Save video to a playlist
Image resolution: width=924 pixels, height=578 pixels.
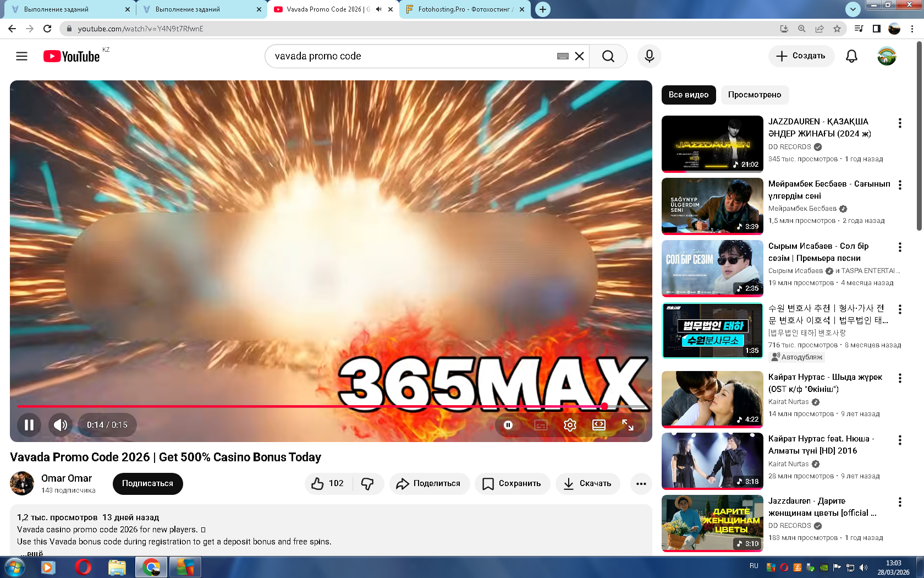(512, 483)
